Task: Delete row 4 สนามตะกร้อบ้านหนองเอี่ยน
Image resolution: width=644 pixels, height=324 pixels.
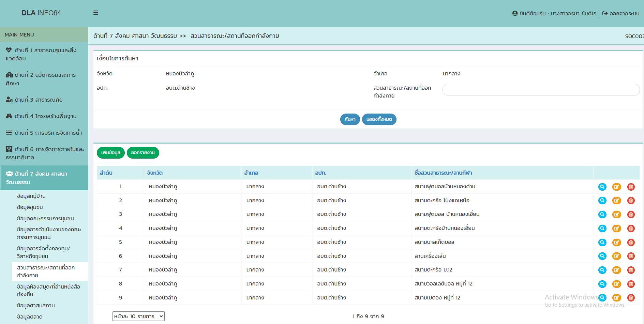Action: click(631, 229)
